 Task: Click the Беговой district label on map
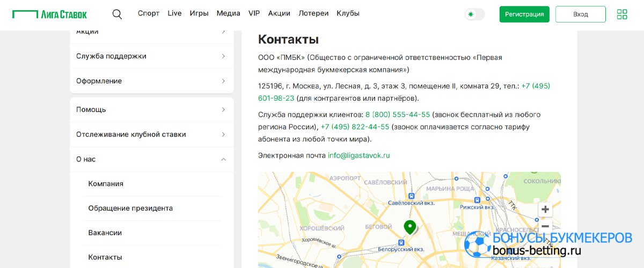[378, 226]
